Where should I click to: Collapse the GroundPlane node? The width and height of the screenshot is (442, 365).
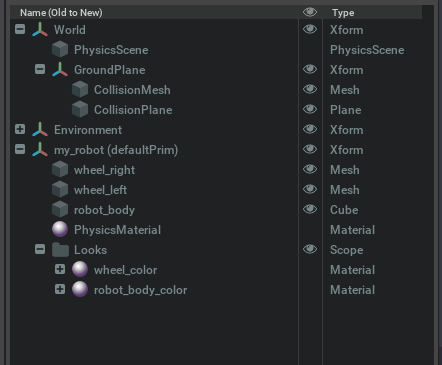point(40,69)
